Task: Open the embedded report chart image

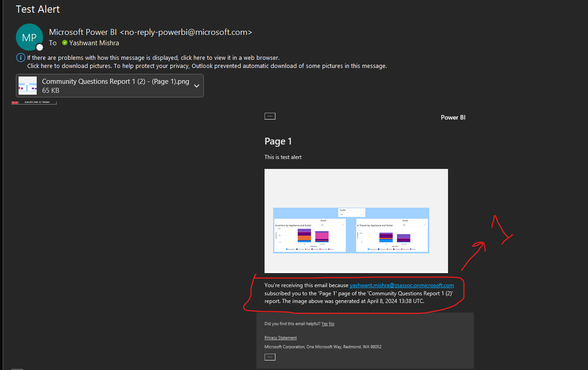Action: click(x=356, y=221)
